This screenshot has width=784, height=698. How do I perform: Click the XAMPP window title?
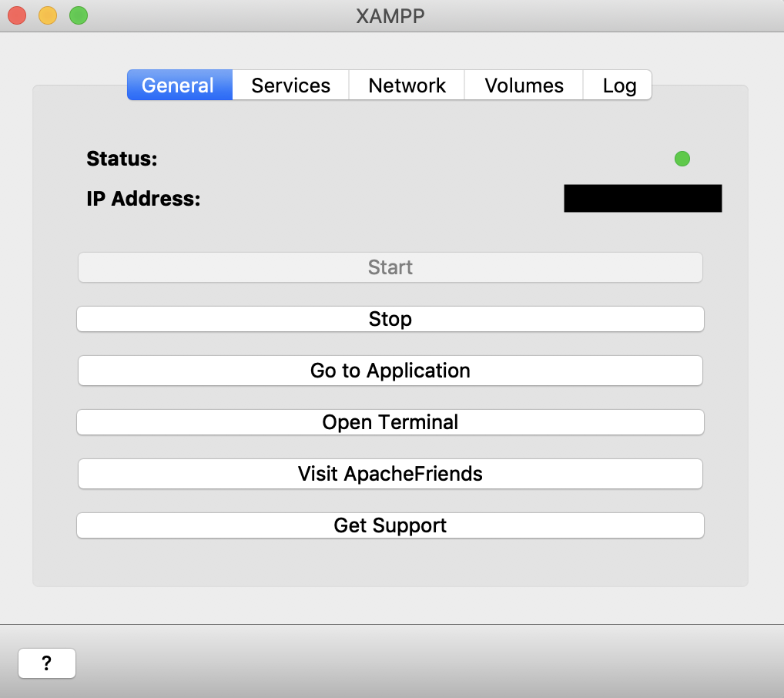[390, 16]
